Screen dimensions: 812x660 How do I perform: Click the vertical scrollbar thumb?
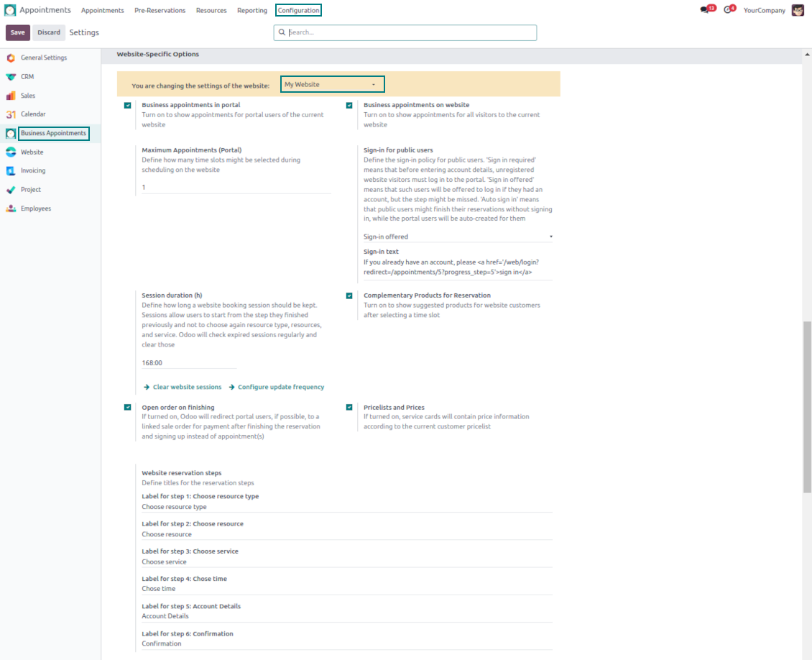click(806, 406)
